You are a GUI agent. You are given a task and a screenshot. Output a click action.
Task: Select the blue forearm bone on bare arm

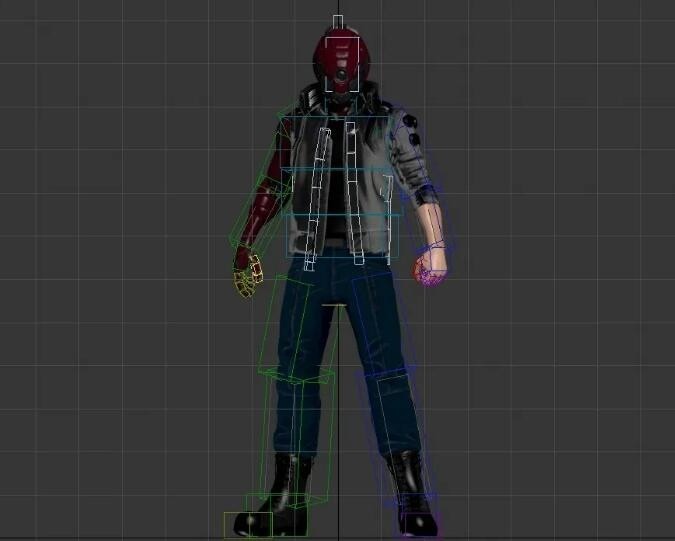click(427, 221)
